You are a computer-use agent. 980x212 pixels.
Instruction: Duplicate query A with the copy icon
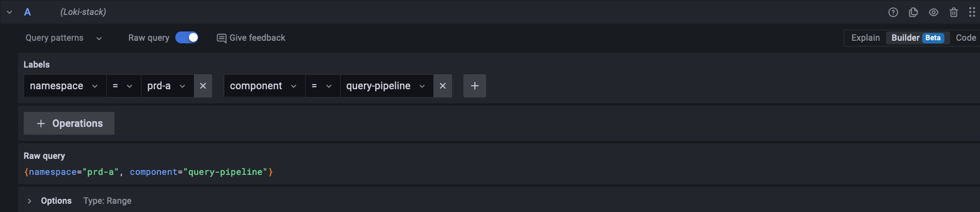tap(913, 12)
